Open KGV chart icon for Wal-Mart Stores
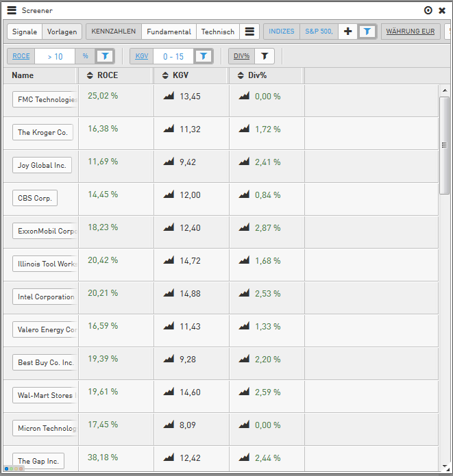Screen dimensions: 453x476 click(169, 391)
